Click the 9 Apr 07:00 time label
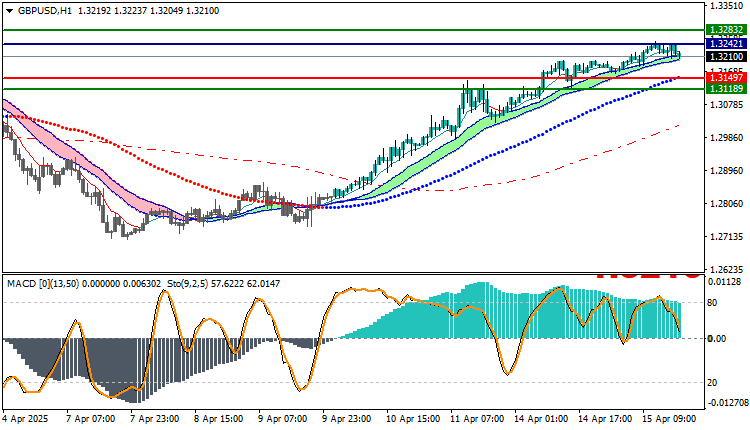 tap(283, 419)
